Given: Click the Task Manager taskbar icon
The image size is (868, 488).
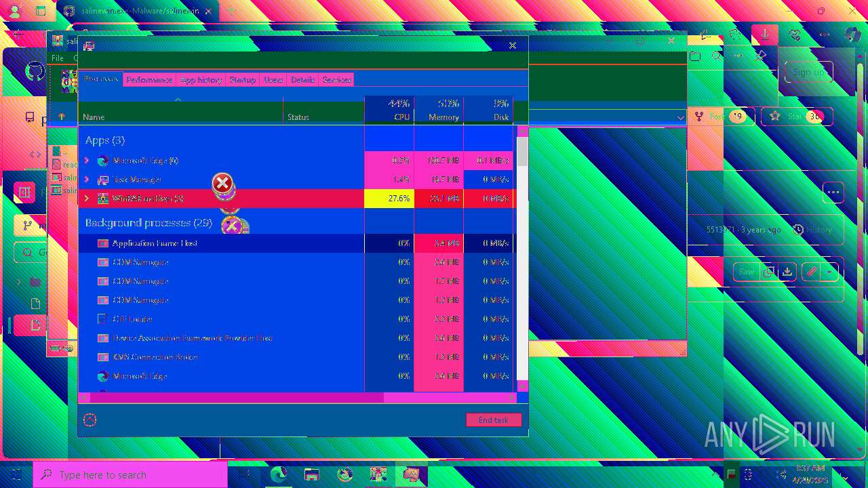Looking at the screenshot, I should click(x=411, y=475).
